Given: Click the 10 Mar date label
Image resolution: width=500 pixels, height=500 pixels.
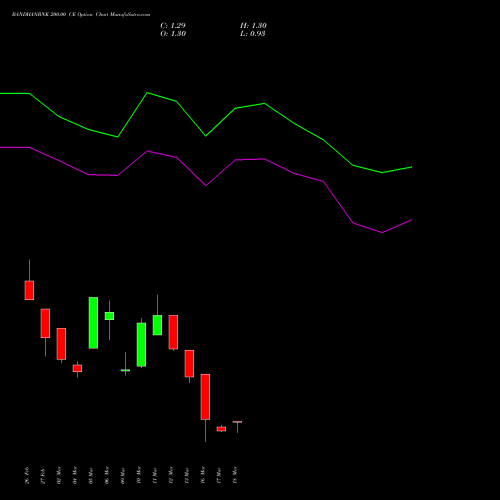Looking at the screenshot, I should tap(139, 475).
